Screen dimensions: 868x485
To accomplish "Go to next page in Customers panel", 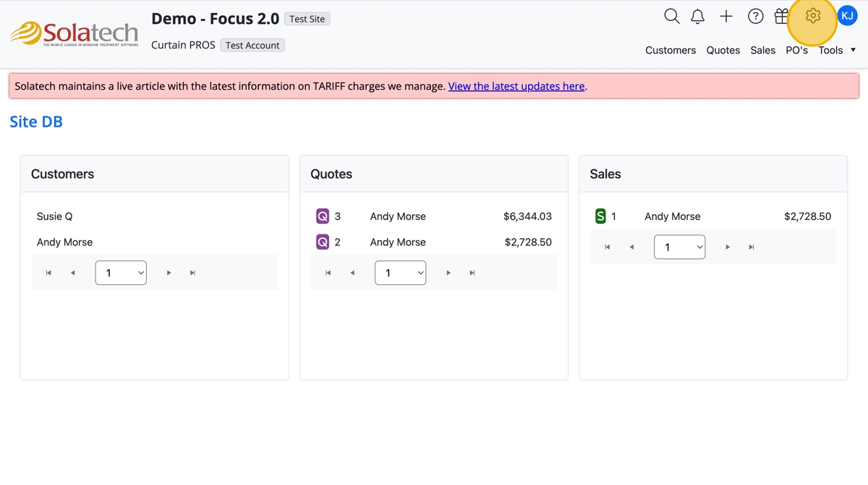I will click(169, 273).
